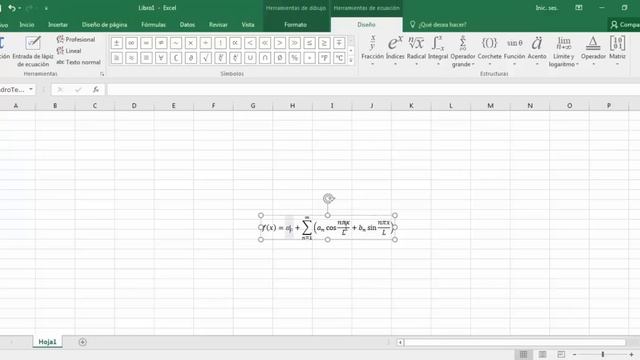Click the rotate handle above the equation
This screenshot has height=360, width=640.
[328, 198]
